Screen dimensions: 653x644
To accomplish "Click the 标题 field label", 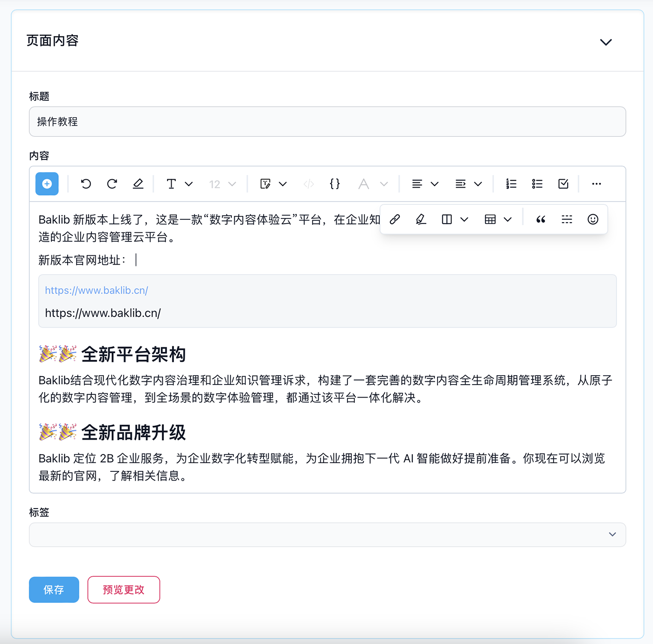I will (x=39, y=97).
